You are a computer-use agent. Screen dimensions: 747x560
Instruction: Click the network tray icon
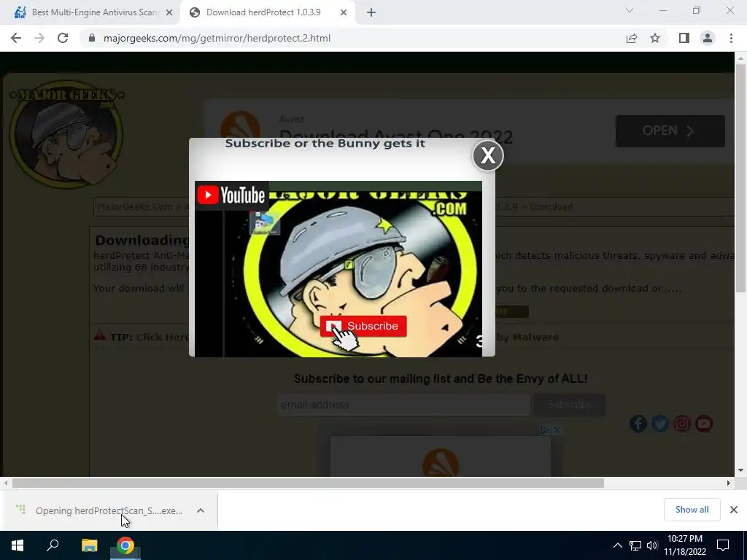click(635, 545)
